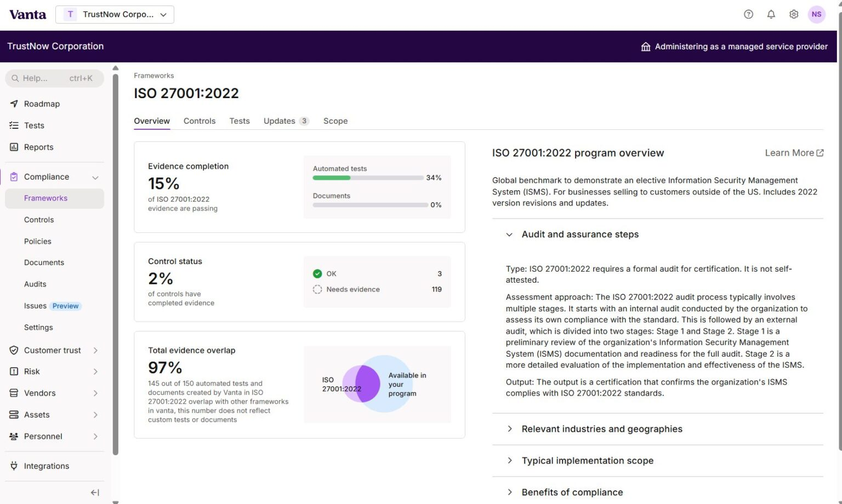Open the help question mark icon
The width and height of the screenshot is (842, 504).
click(x=748, y=14)
